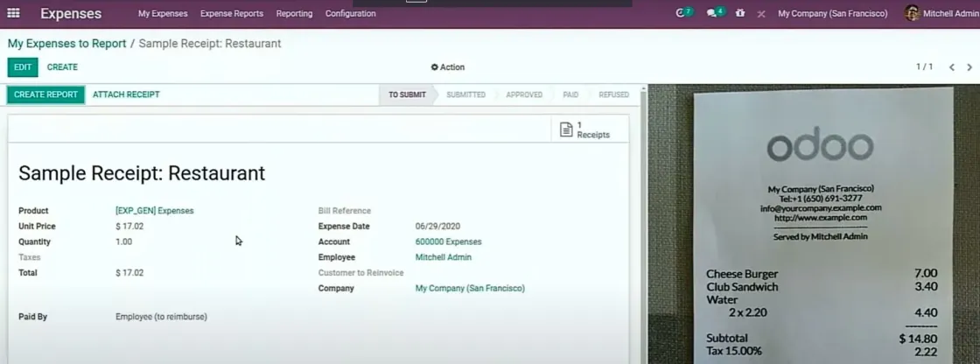Click the Sample Receipt: Restaurant title
980x364 pixels.
coord(142,172)
